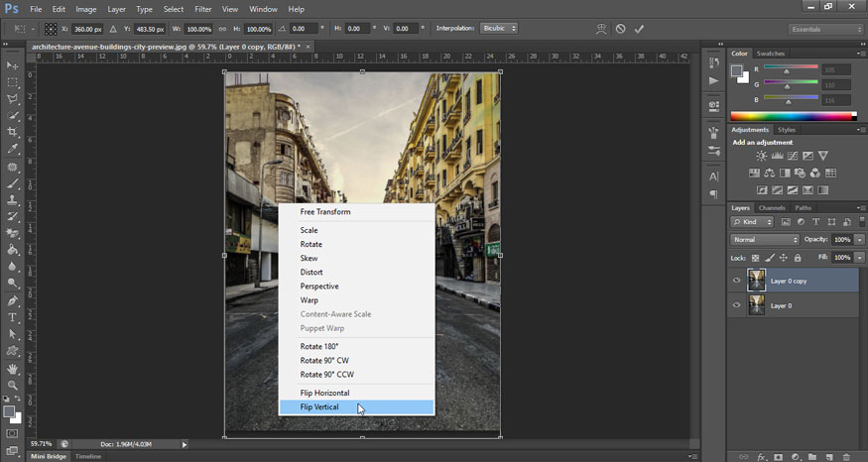Select the Lasso tool

(12, 98)
